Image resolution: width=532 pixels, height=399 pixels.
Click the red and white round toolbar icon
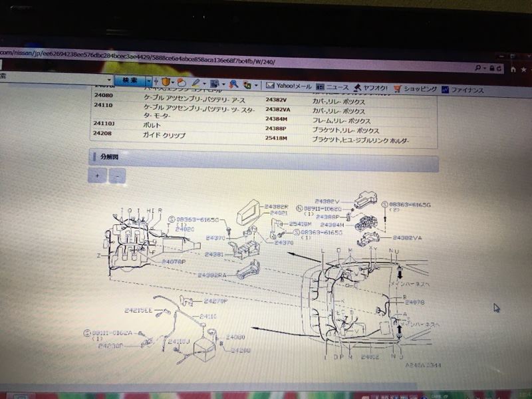[182, 82]
